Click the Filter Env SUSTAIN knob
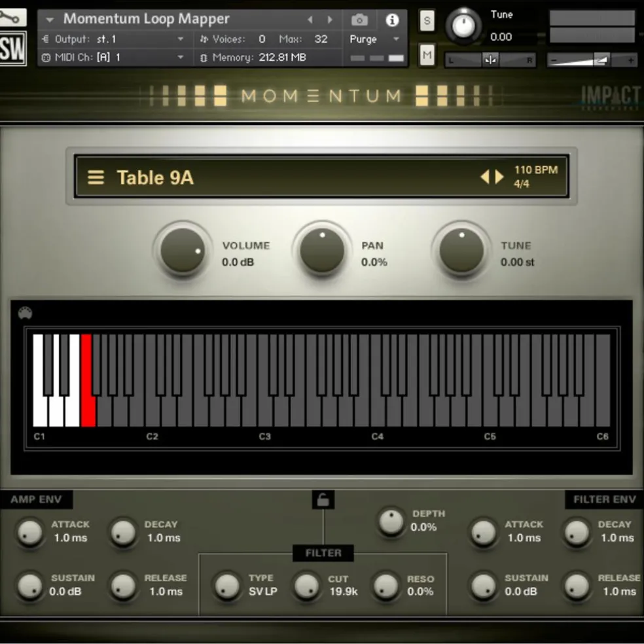 [484, 586]
